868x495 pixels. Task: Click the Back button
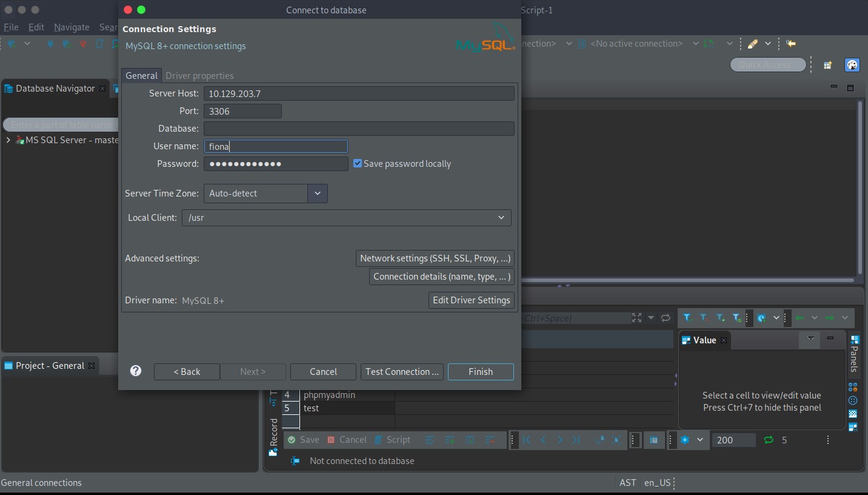pos(187,371)
